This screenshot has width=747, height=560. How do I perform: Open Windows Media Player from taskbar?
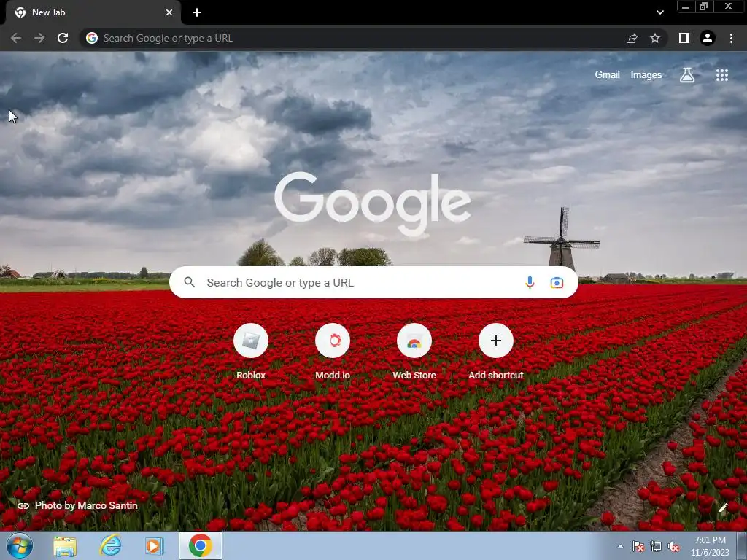point(154,546)
